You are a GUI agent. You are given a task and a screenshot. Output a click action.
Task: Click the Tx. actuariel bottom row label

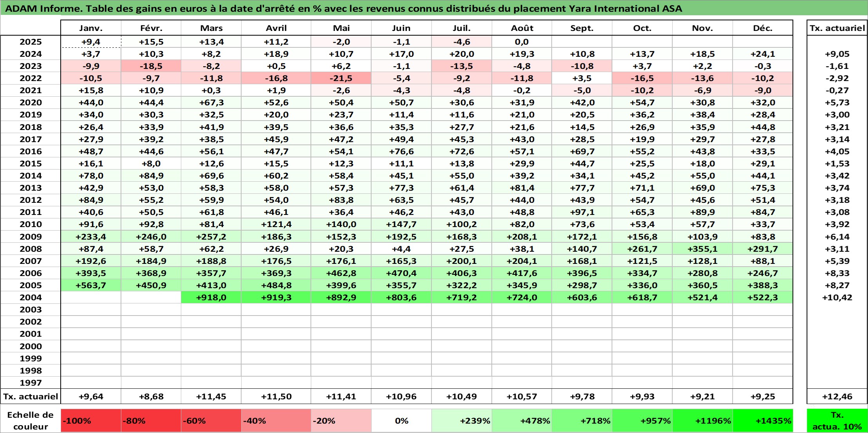click(31, 397)
